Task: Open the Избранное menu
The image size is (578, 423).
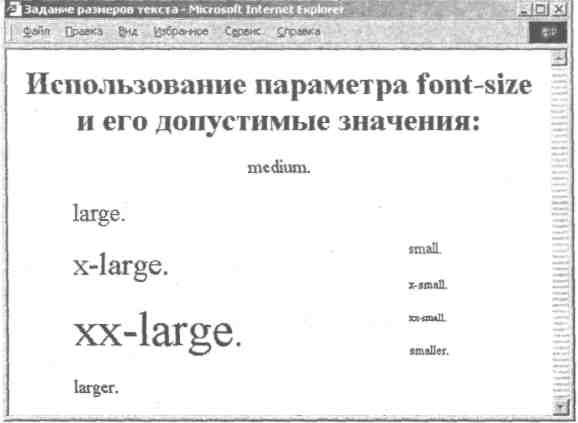Action: [x=181, y=31]
